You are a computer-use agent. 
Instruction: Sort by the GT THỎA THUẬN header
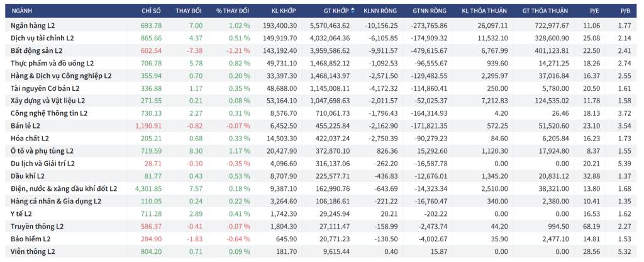545,11
